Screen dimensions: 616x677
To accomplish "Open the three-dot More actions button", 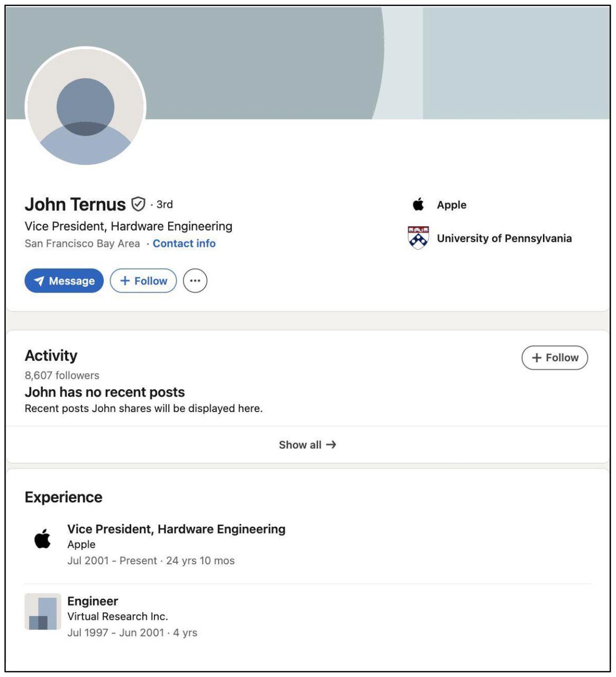I will click(195, 281).
